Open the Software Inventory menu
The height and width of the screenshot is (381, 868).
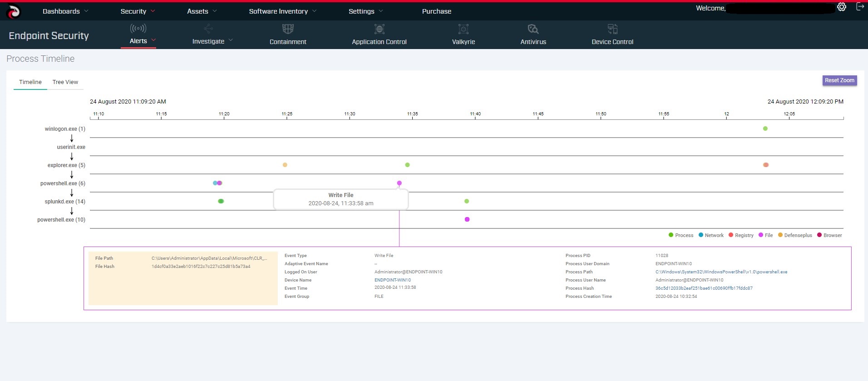(x=278, y=11)
